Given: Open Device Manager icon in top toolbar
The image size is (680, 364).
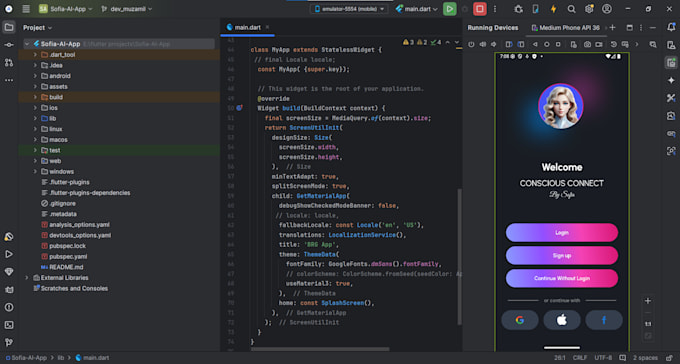Looking at the screenshot, I should pos(536,9).
